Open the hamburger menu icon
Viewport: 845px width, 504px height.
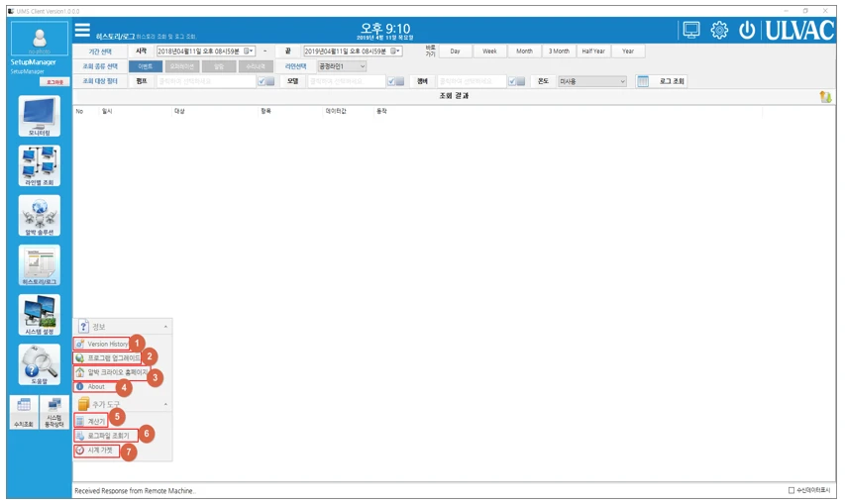click(x=82, y=30)
